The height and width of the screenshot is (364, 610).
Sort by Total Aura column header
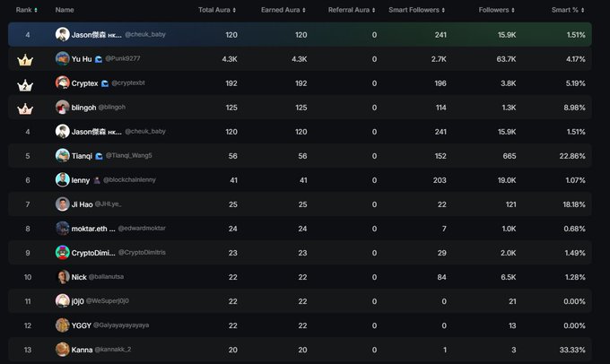217,10
